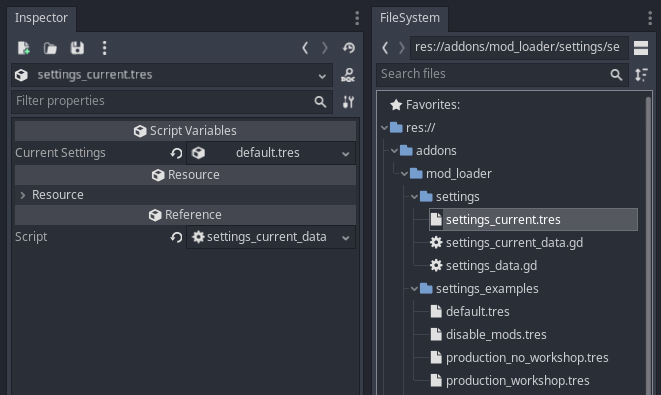The image size is (661, 395).
Task: Open Current Settings default.tres dropdown arrow
Action: [346, 154]
